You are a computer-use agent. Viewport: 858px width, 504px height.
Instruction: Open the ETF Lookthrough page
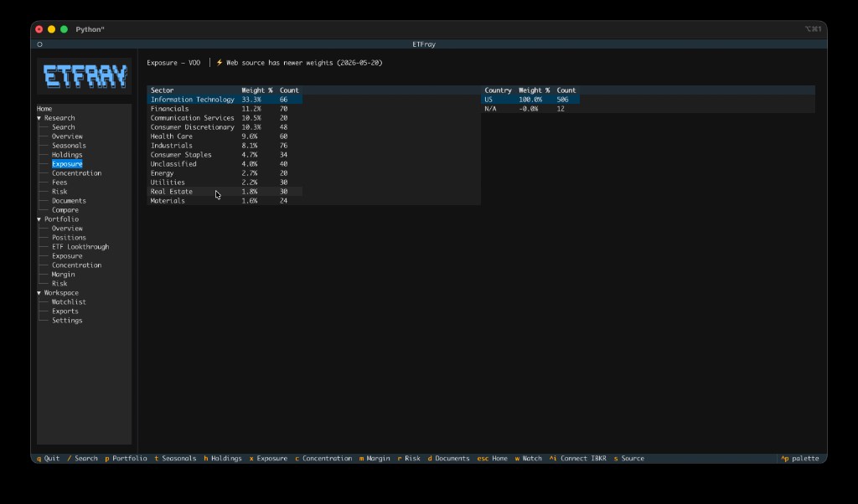point(80,247)
